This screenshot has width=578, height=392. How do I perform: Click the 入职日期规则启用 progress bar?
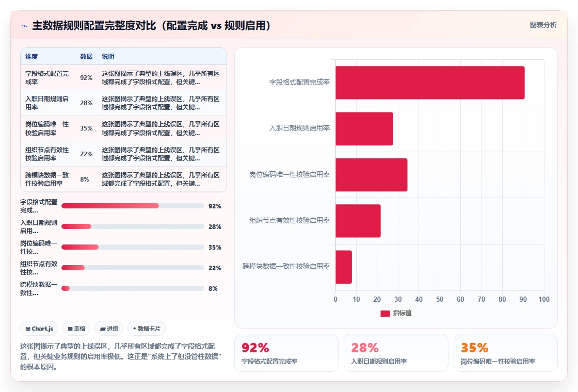coord(133,226)
